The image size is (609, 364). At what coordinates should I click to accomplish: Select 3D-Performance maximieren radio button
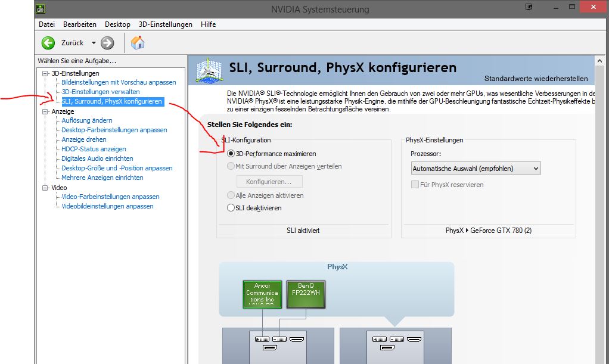[231, 154]
